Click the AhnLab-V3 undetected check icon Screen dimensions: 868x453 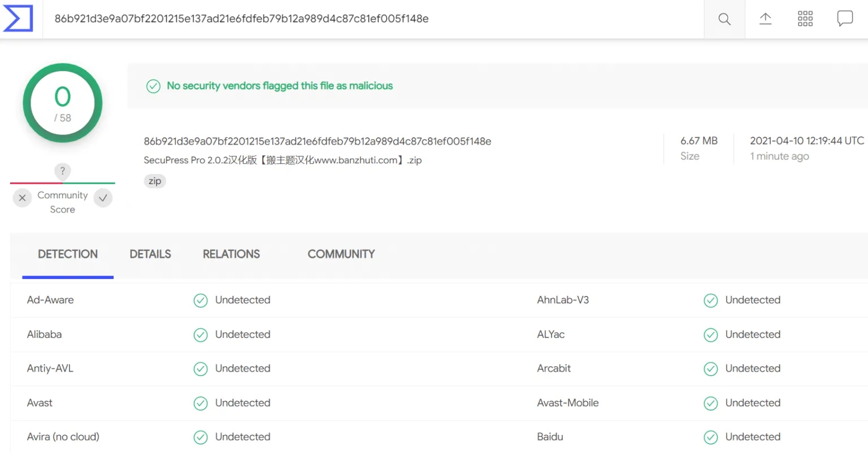coord(711,300)
